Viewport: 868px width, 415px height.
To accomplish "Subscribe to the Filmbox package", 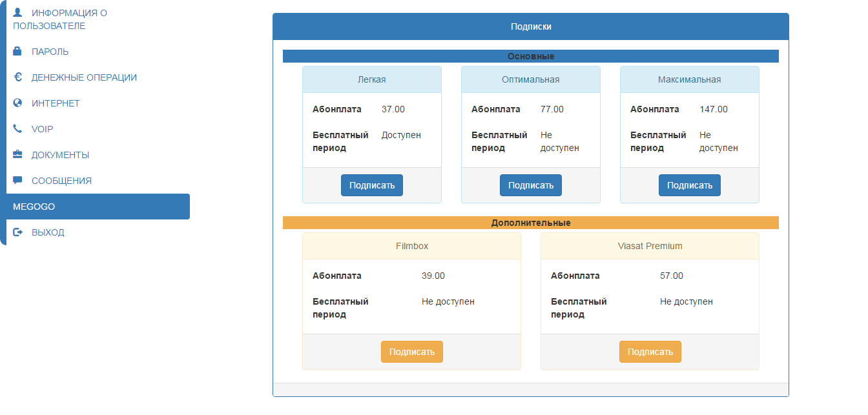I will (412, 352).
